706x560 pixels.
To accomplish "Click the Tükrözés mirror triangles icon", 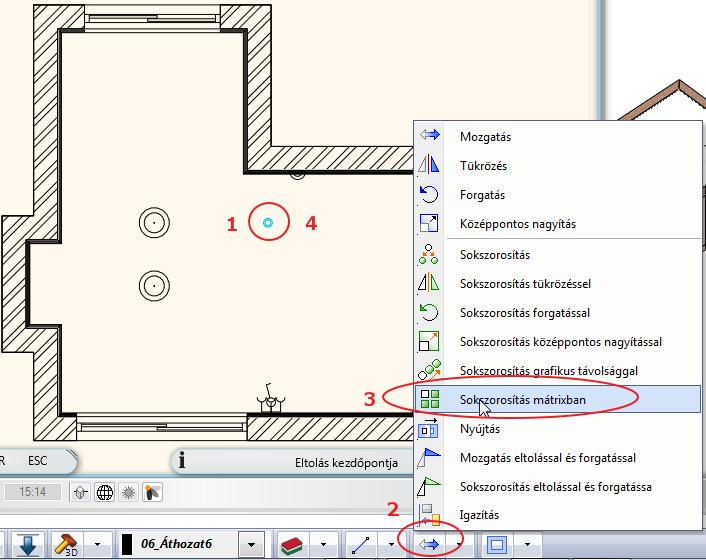I will (429, 164).
